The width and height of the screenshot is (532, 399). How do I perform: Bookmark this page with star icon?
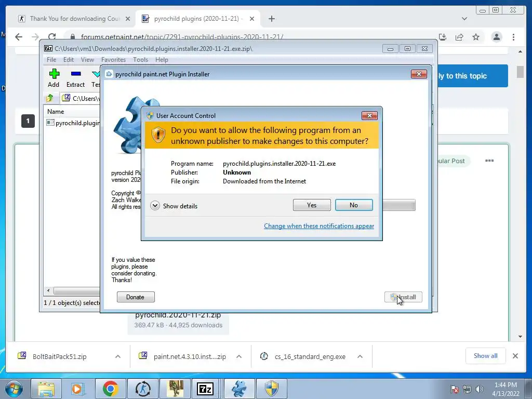tap(476, 37)
